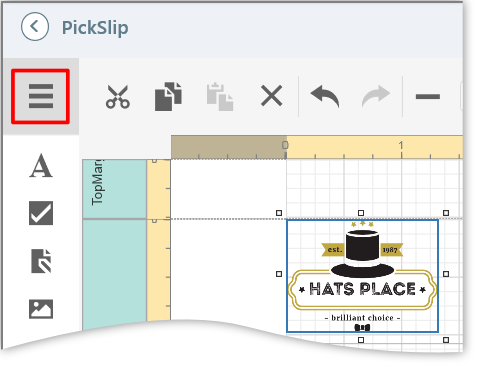The height and width of the screenshot is (366, 478).
Task: Select the teal band below TopMargin
Action: click(x=114, y=272)
